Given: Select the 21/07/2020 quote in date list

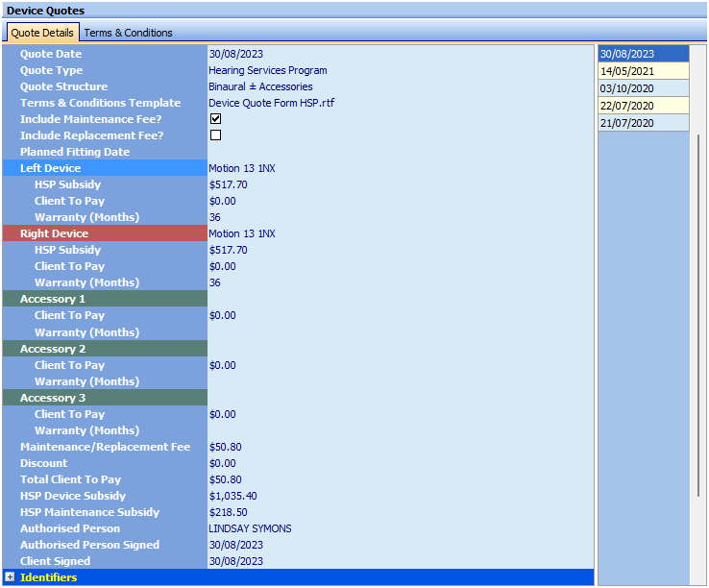Looking at the screenshot, I should coord(643,123).
